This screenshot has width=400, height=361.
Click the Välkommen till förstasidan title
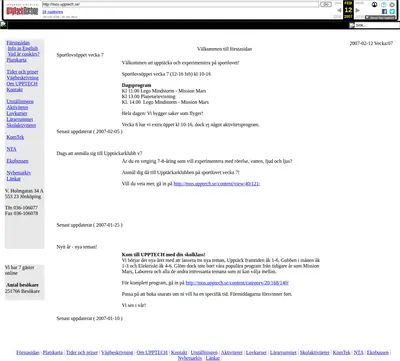click(x=224, y=49)
